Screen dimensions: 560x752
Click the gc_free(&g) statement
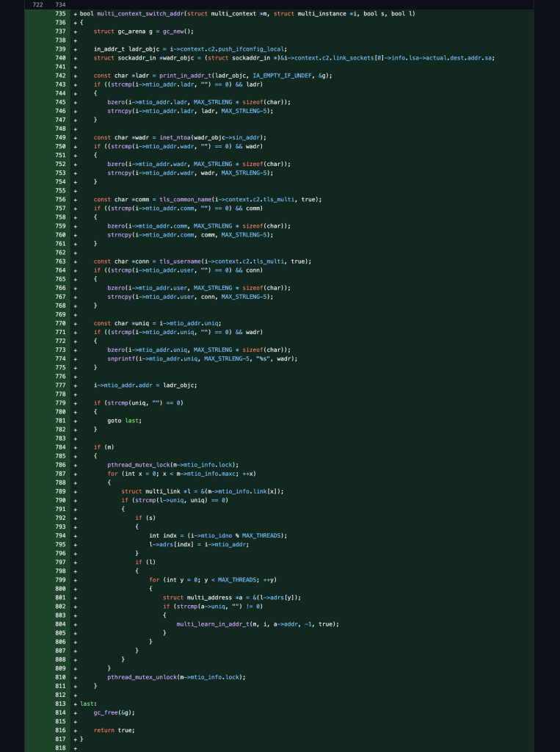(114, 712)
